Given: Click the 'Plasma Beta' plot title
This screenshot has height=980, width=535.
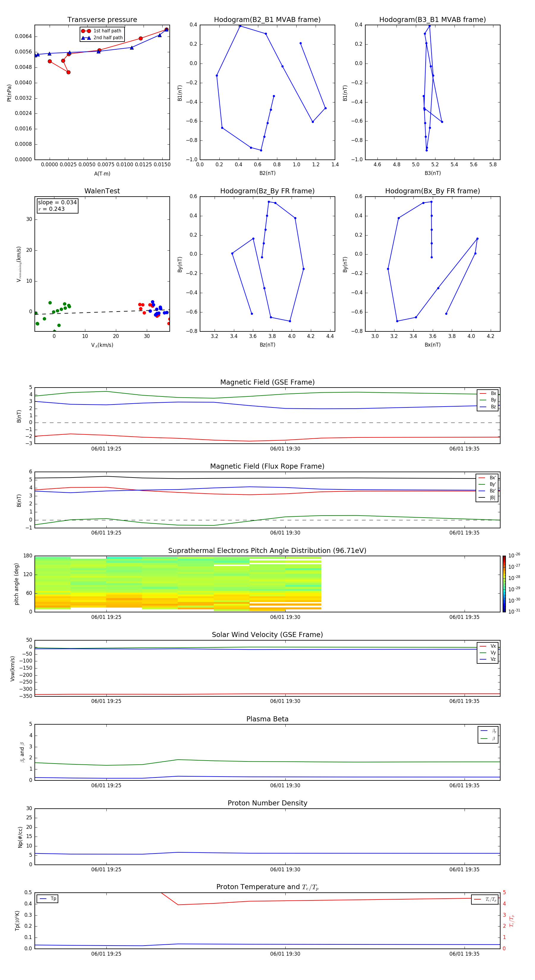Looking at the screenshot, I should pos(267,719).
